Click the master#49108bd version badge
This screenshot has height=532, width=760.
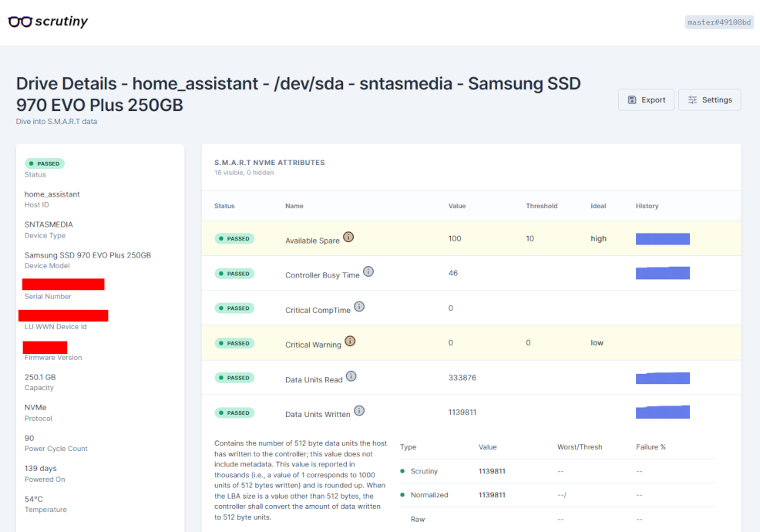pos(719,22)
